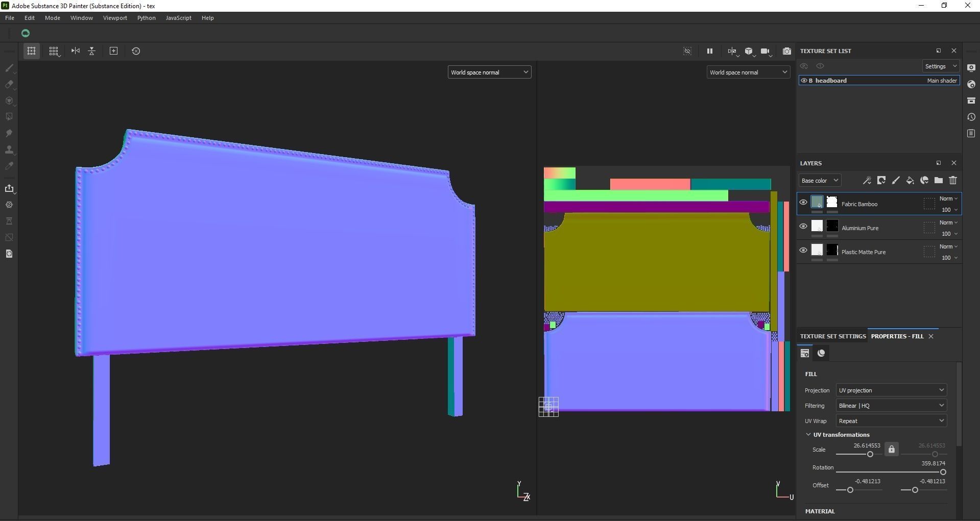Hide the Plastic Matte Pure layer
980x521 pixels.
click(x=803, y=251)
